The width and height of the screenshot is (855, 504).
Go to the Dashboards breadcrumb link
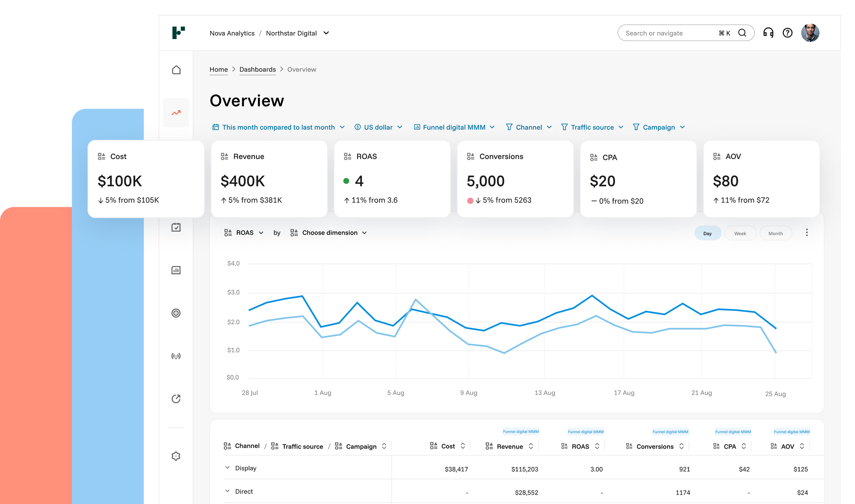point(258,70)
